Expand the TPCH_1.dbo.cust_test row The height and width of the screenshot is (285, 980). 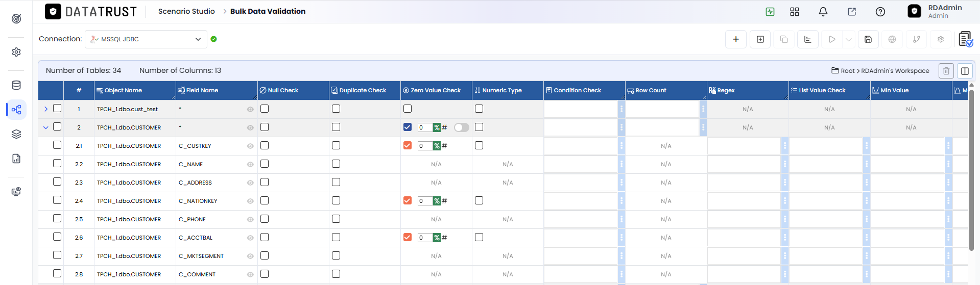pyautogui.click(x=46, y=109)
